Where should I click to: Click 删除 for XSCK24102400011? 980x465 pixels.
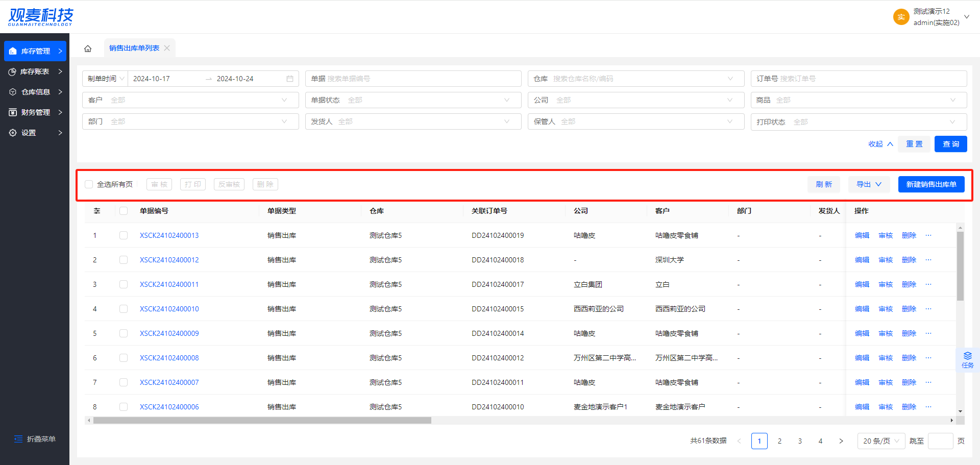coord(909,284)
